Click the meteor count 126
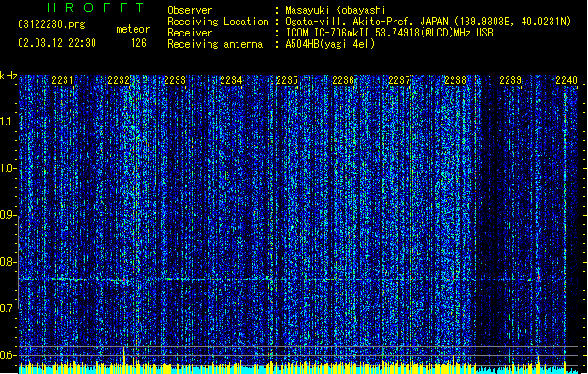 pos(138,43)
